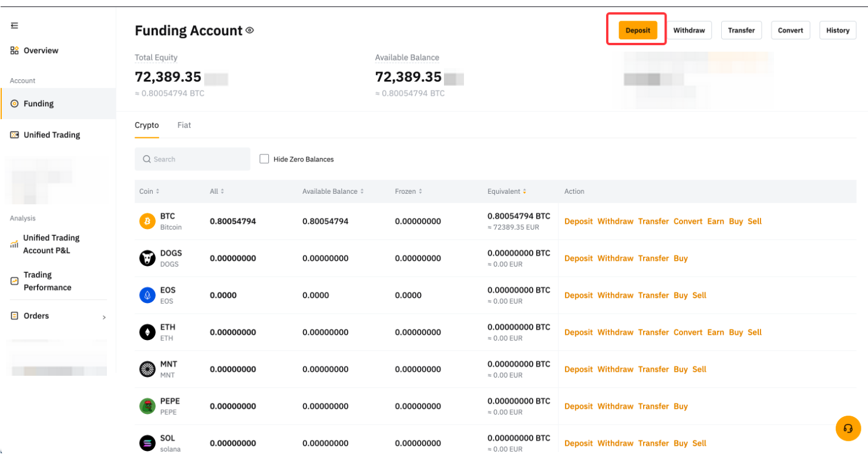Click the Overview grid icon in the sidebar
The image size is (868, 465).
click(x=15, y=50)
